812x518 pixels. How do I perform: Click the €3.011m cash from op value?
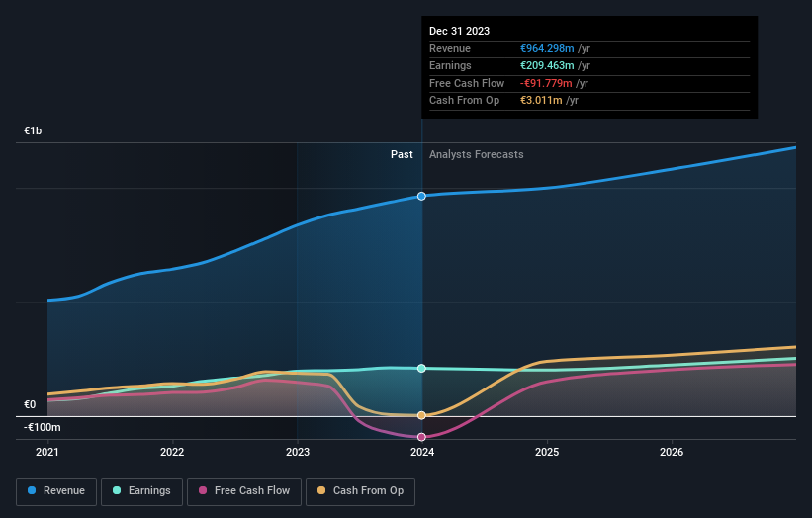click(x=541, y=101)
